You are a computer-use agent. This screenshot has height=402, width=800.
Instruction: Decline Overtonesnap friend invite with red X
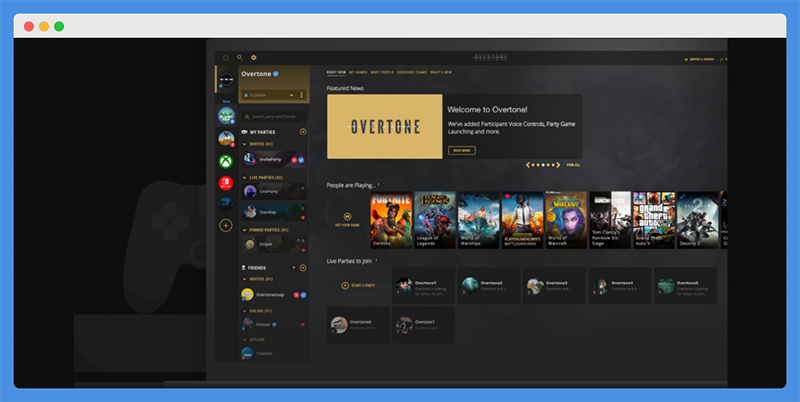[x=296, y=295]
